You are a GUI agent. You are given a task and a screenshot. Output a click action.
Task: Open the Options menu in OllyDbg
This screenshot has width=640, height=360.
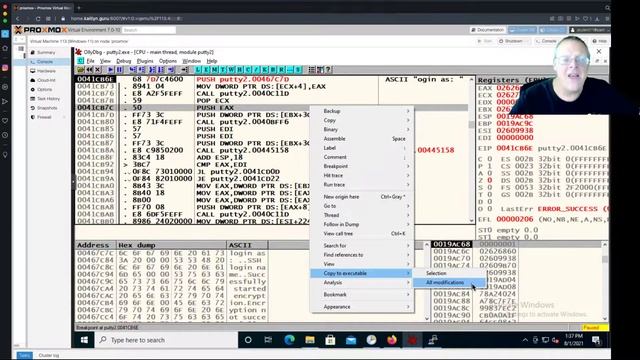tap(168, 61)
